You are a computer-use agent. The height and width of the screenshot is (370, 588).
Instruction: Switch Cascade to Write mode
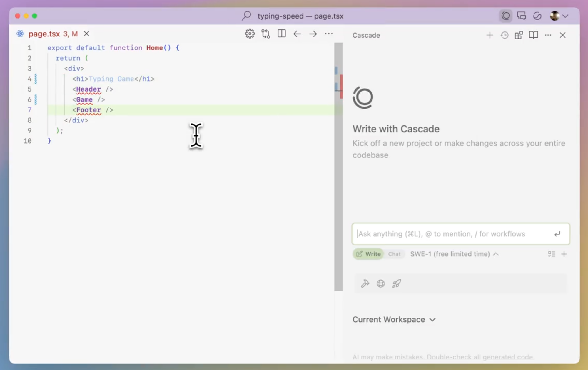368,254
